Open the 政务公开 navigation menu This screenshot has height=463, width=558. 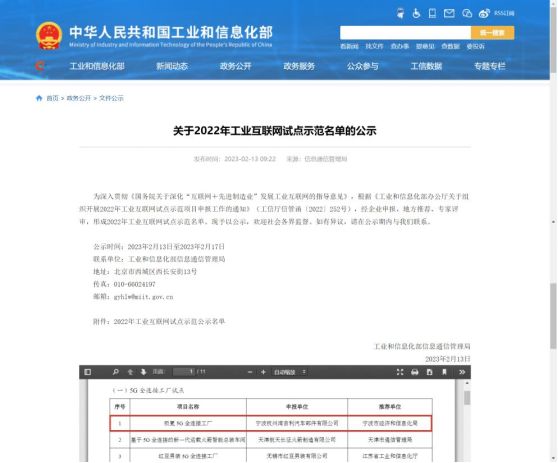(x=236, y=66)
